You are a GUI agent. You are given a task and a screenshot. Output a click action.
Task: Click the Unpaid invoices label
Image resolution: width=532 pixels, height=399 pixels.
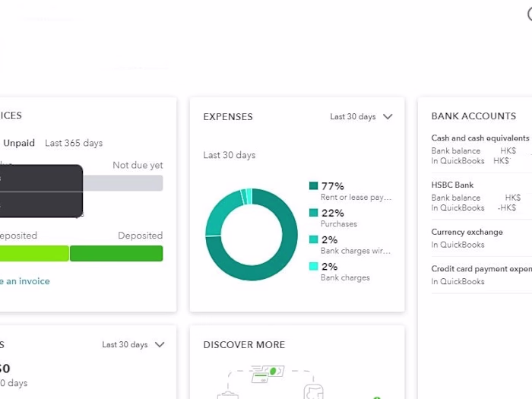[x=19, y=143]
